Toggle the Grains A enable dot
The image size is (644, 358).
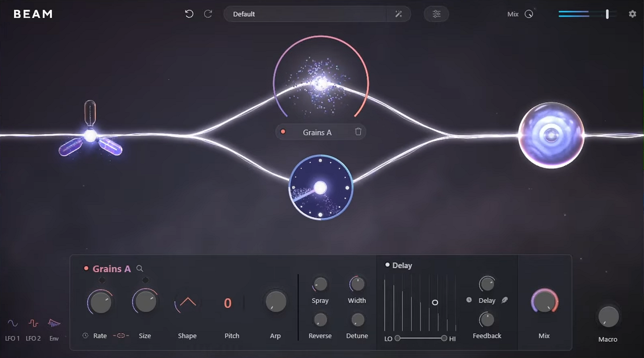pos(86,268)
